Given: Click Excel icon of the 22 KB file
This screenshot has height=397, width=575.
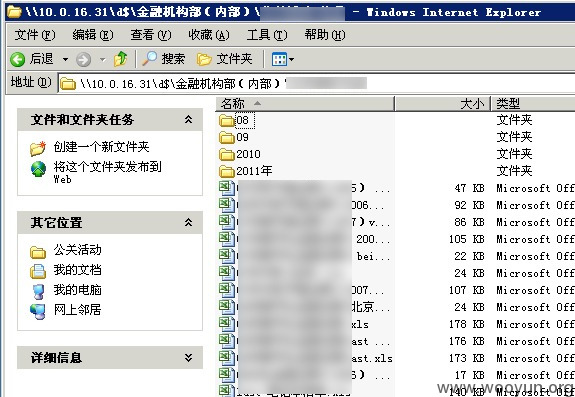Looking at the screenshot, I should pyautogui.click(x=227, y=256).
